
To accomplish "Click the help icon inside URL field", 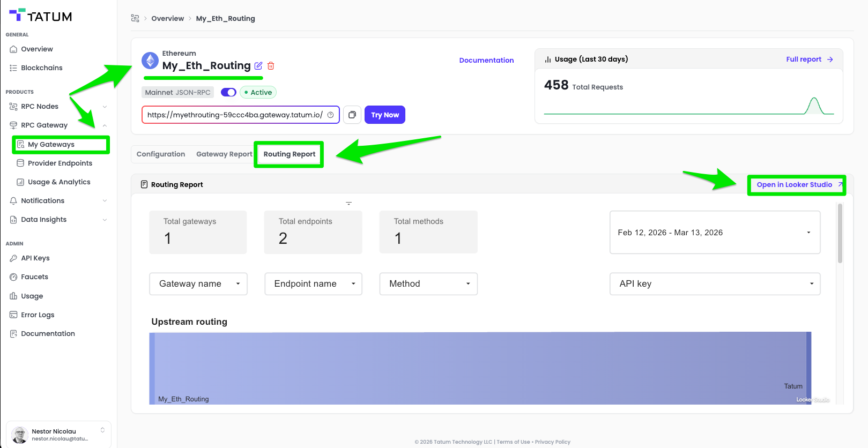I will 331,115.
